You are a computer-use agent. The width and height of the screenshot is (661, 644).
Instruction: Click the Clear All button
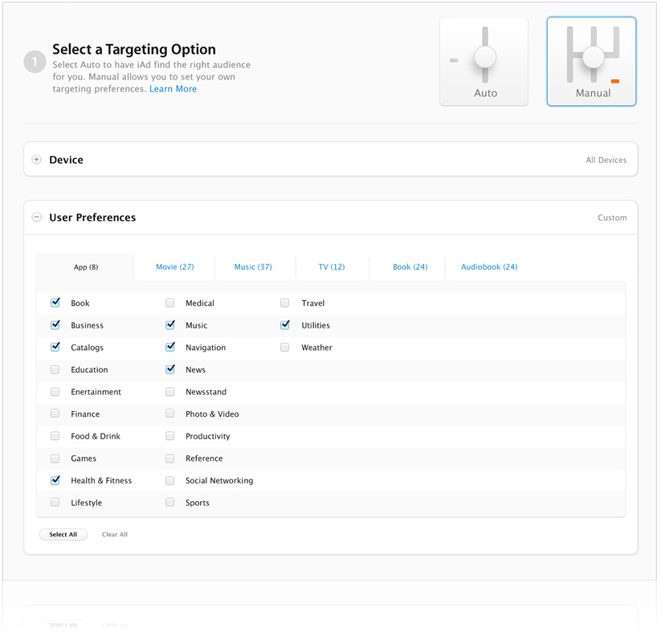(115, 535)
